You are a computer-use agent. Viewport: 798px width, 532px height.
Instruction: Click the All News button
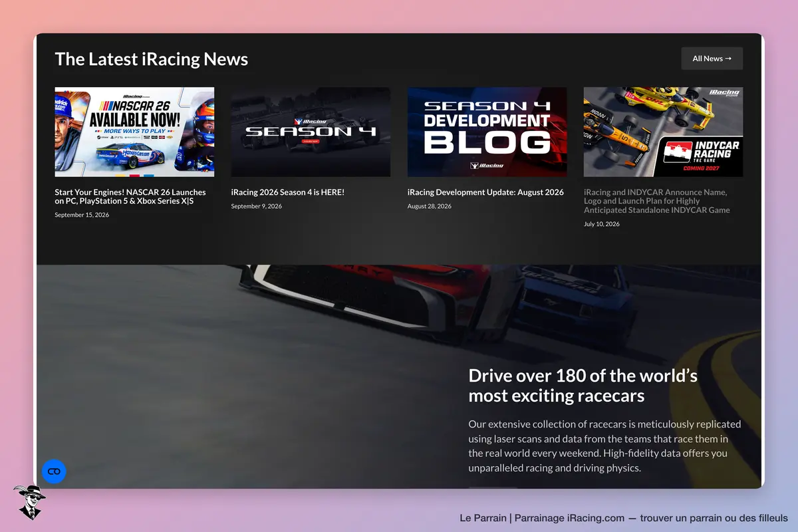pyautogui.click(x=712, y=59)
